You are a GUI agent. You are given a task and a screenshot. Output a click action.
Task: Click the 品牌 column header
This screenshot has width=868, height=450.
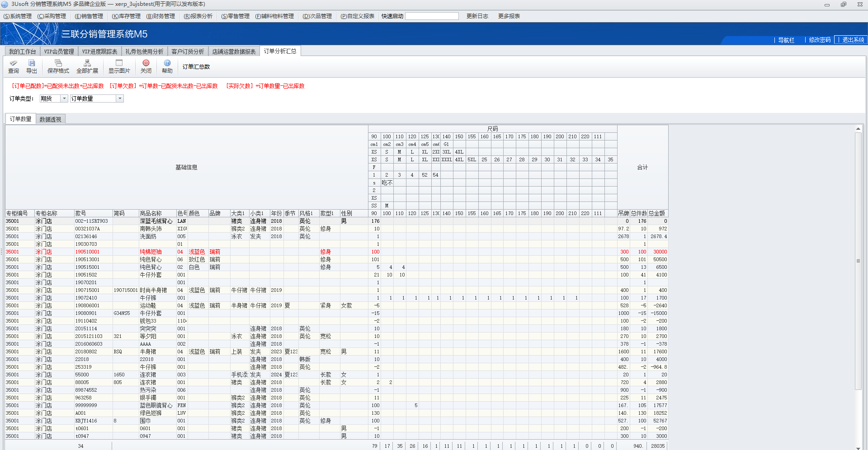point(219,213)
